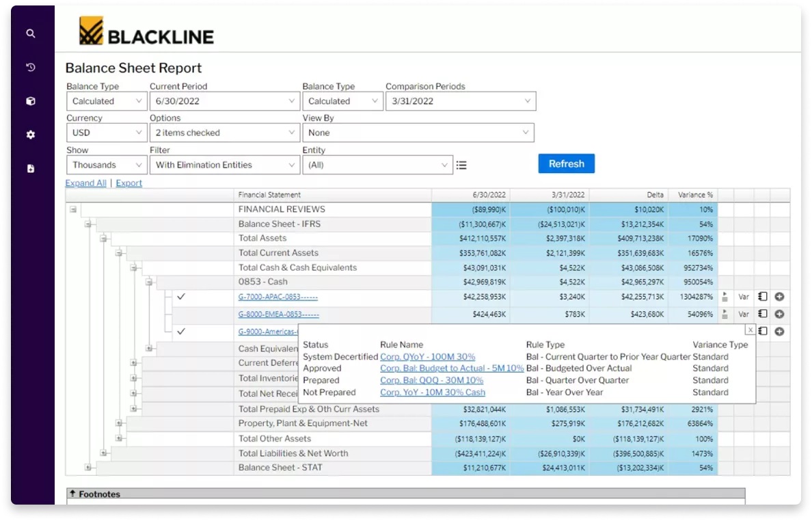Collapse the FINANCIAL REVIEWS top row

[74, 209]
